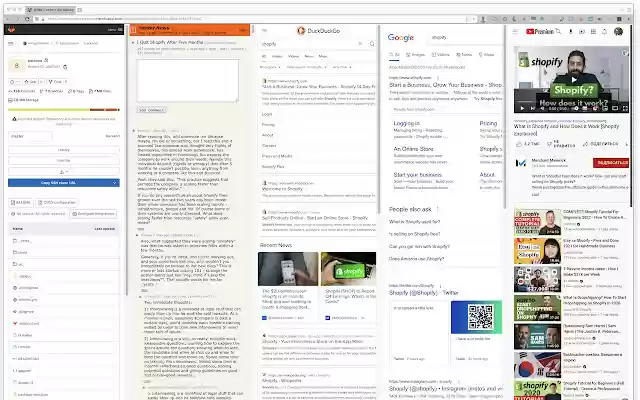The width and height of the screenshot is (640, 400).
Task: Expand 'What is Shopify used for?' question
Action: click(414, 222)
